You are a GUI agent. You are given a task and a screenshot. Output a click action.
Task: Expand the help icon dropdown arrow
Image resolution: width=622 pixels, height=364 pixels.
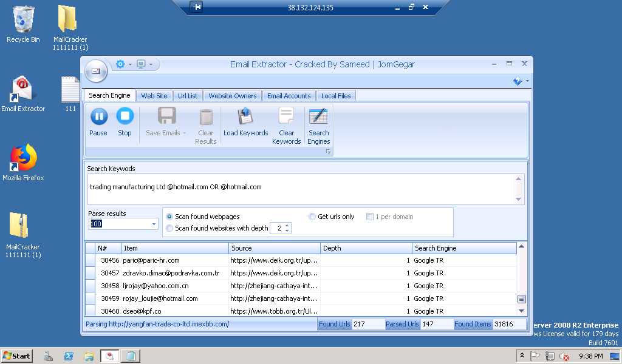pyautogui.click(x=527, y=81)
